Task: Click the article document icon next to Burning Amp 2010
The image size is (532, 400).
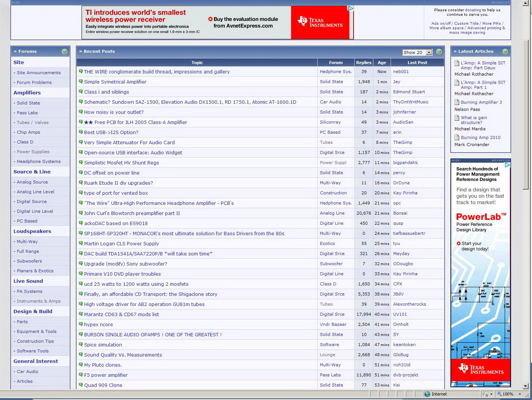Action: (x=457, y=137)
